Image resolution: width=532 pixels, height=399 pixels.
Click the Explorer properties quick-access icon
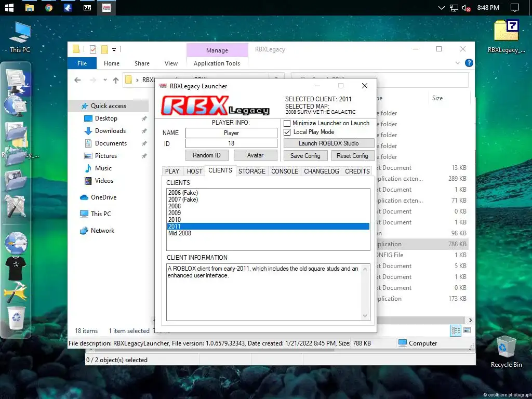(93, 49)
